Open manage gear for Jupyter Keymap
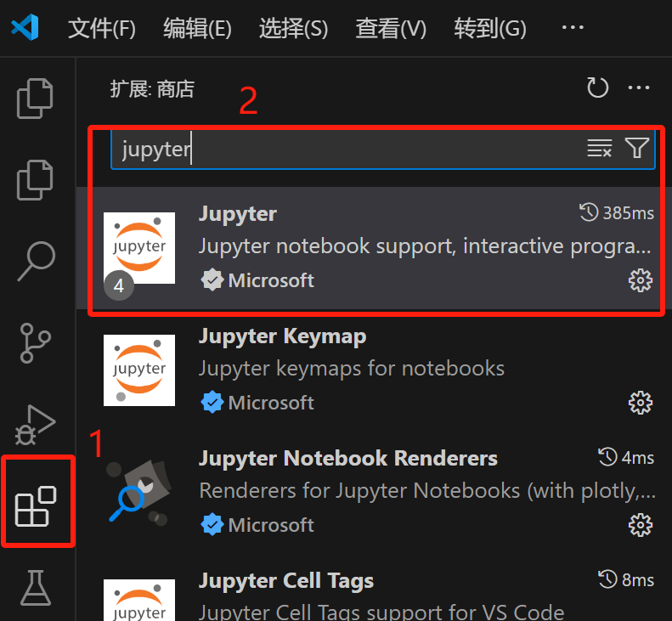 click(x=641, y=403)
